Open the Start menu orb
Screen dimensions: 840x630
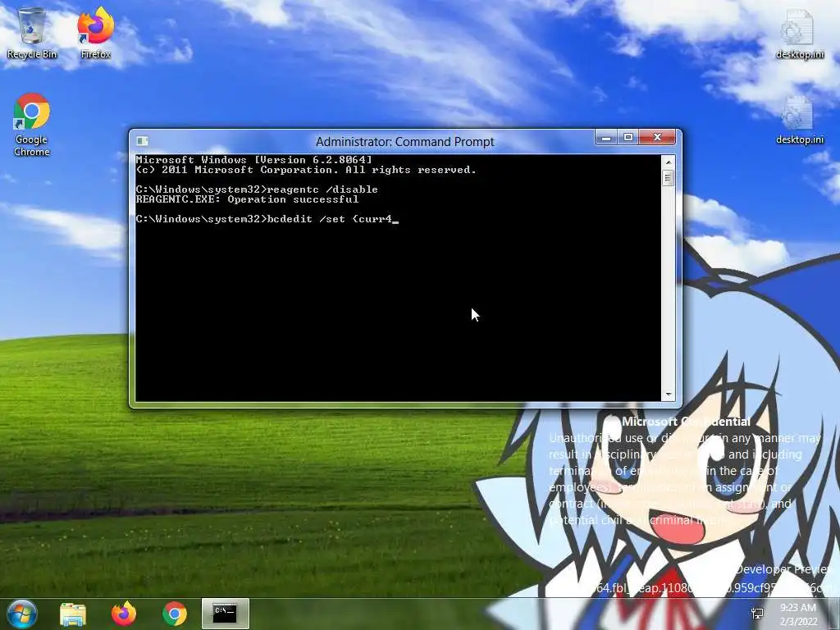point(22,614)
